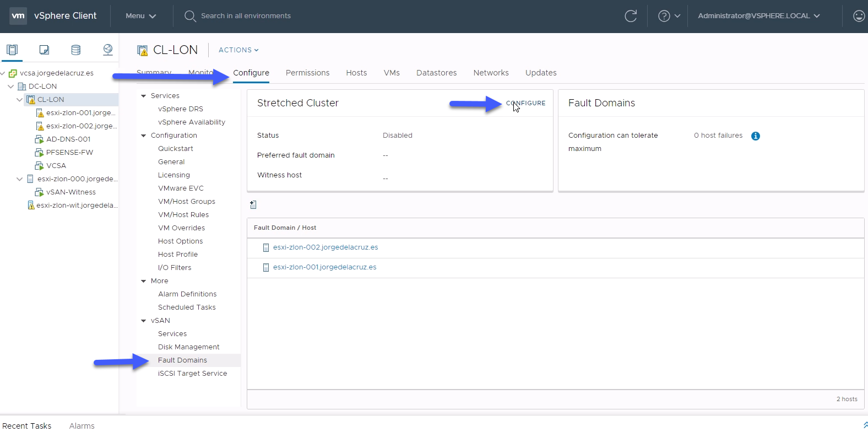Click the AD-DNS-001 VM icon
Screen dimensions: 868x432
point(39,139)
